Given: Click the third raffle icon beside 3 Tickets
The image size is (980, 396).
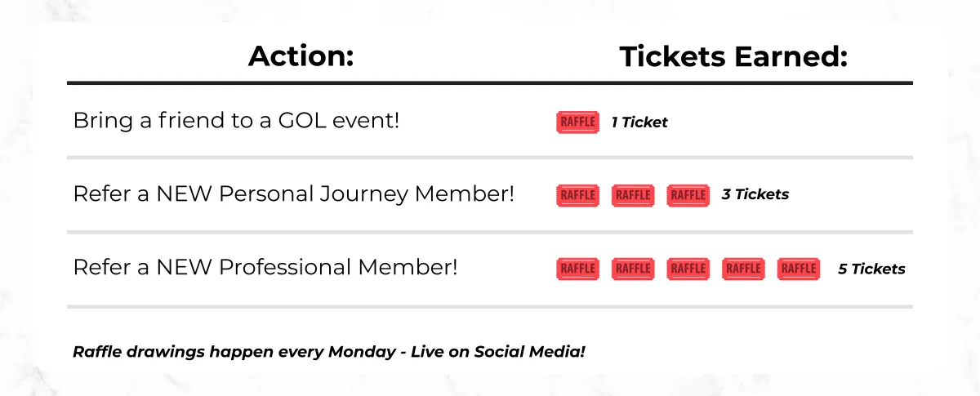Looking at the screenshot, I should coord(688,195).
